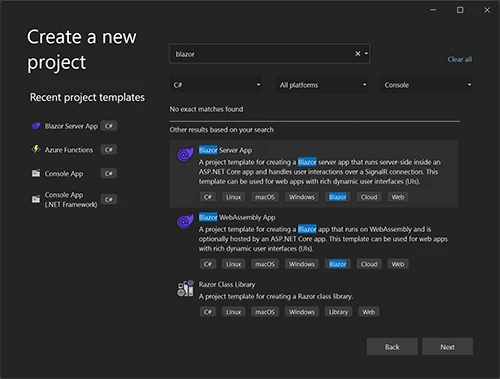Click the Windows tag under Blazor WebAssembly App

[302, 264]
